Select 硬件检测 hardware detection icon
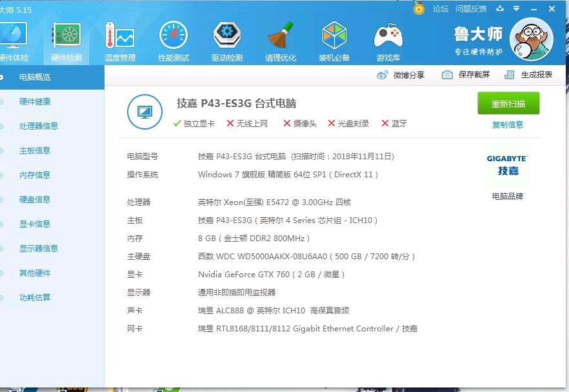The height and width of the screenshot is (392, 569). pyautogui.click(x=66, y=35)
